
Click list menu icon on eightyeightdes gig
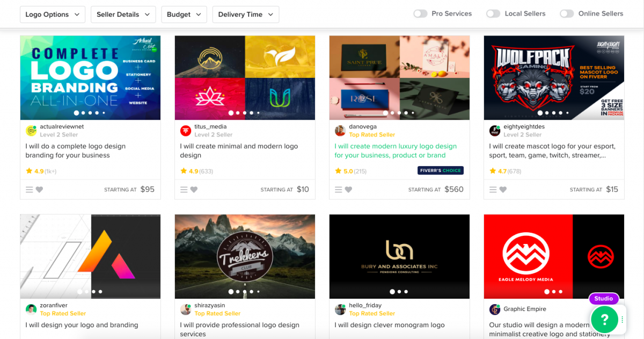pyautogui.click(x=493, y=190)
